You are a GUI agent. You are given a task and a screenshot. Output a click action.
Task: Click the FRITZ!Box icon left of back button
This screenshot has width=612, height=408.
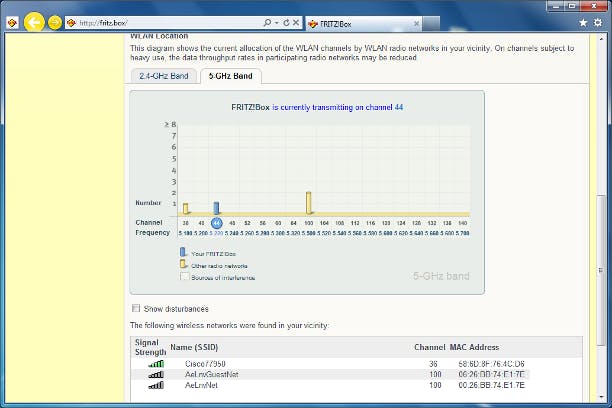click(x=12, y=23)
